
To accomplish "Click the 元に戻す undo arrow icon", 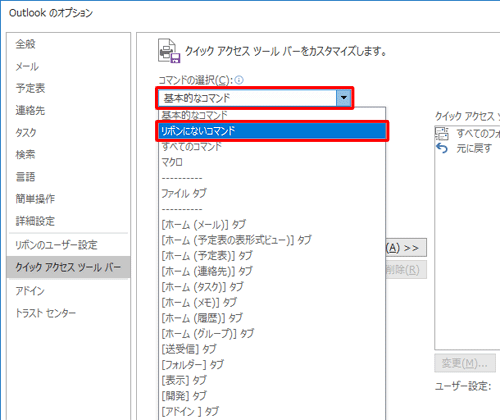I will pos(442,148).
